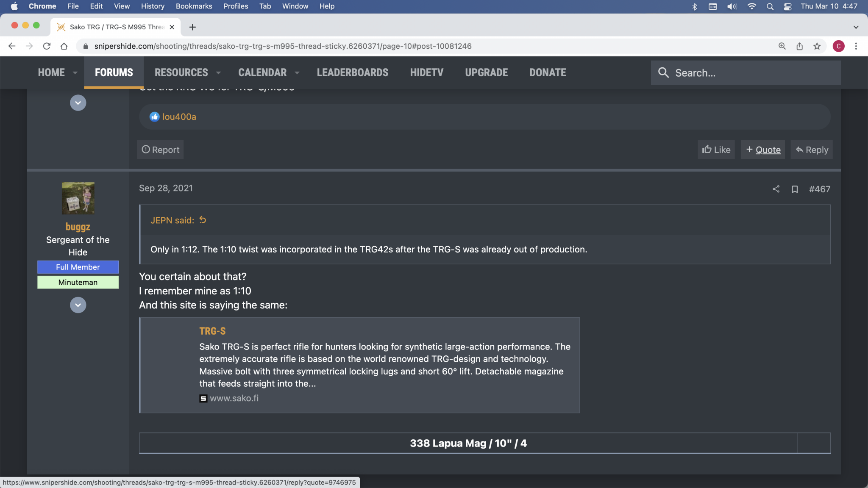The width and height of the screenshot is (868, 488).
Task: Open the FORUMS tab
Action: (114, 72)
